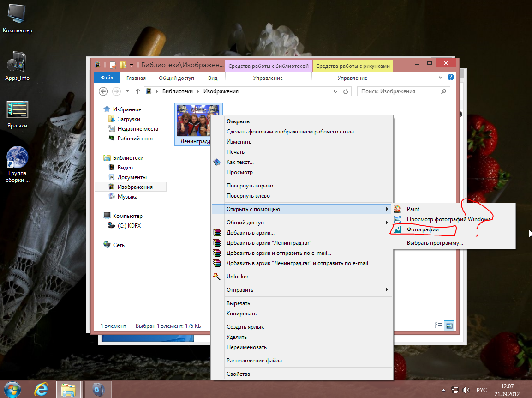Screen dimensions: 532x398
Task: Choose Открыть in context menu
Action: point(302,121)
